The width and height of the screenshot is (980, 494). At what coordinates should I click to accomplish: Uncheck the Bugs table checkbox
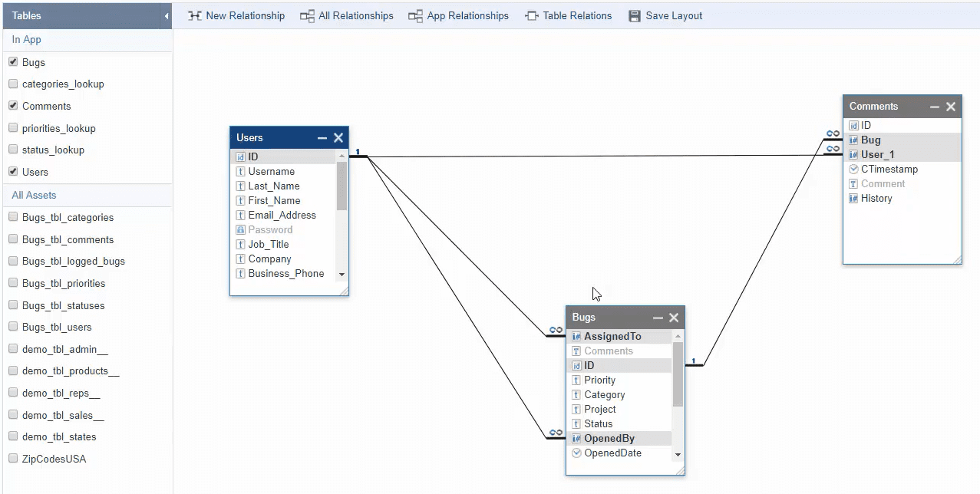pyautogui.click(x=13, y=62)
